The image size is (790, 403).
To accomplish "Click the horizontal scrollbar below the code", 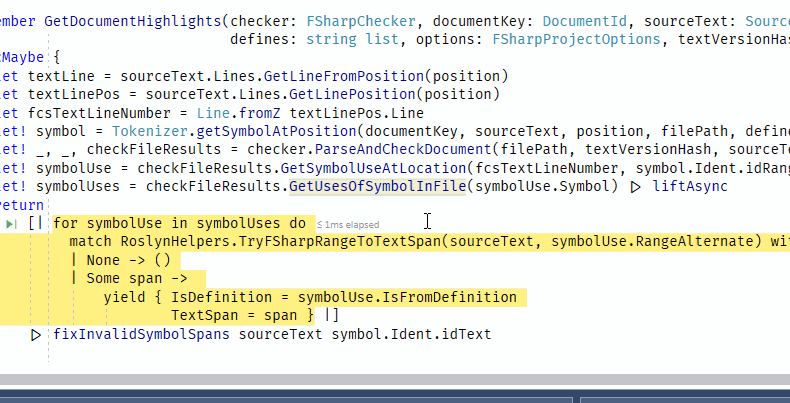I will (395, 380).
